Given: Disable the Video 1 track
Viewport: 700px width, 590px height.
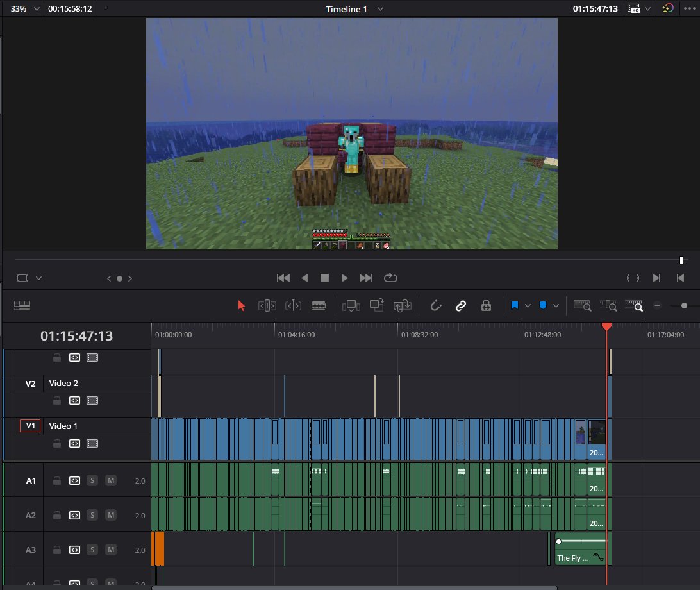Looking at the screenshot, I should [92, 444].
